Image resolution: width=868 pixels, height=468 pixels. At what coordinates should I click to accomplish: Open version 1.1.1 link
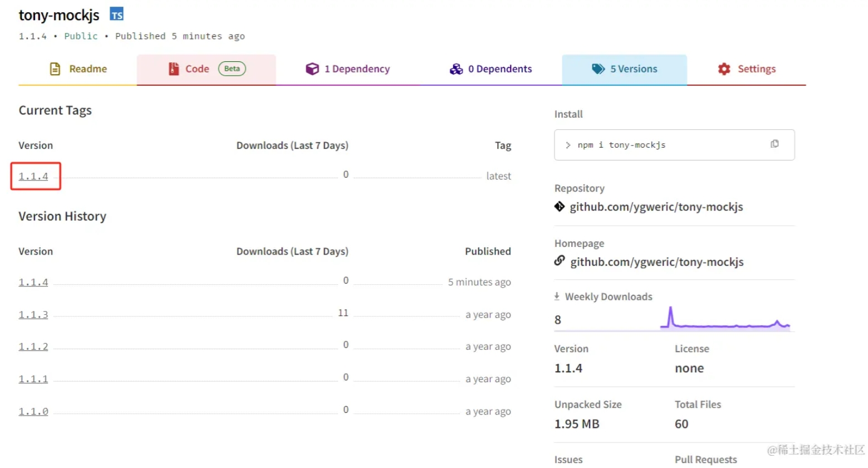tap(33, 379)
